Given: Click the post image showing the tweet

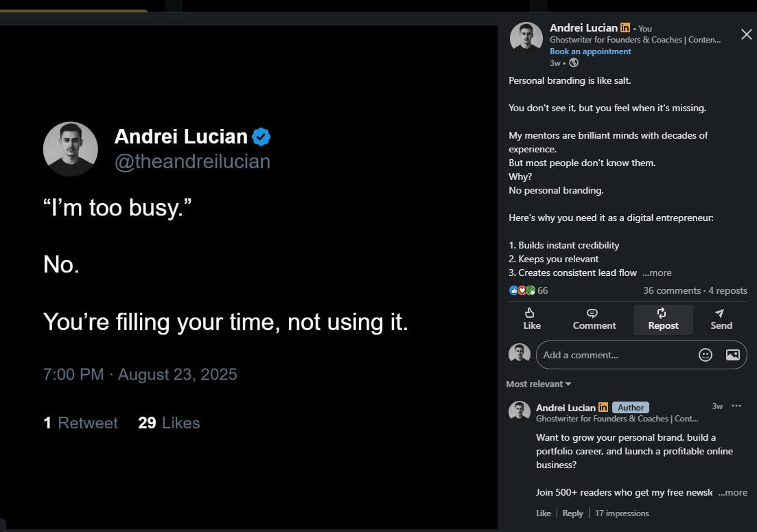Looking at the screenshot, I should (248, 275).
